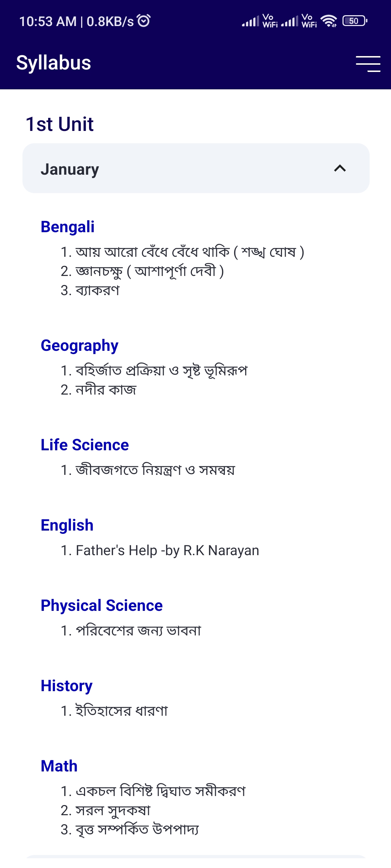Tap the second Vo WiFi indicator
This screenshot has height=868, width=391.
click(x=309, y=21)
